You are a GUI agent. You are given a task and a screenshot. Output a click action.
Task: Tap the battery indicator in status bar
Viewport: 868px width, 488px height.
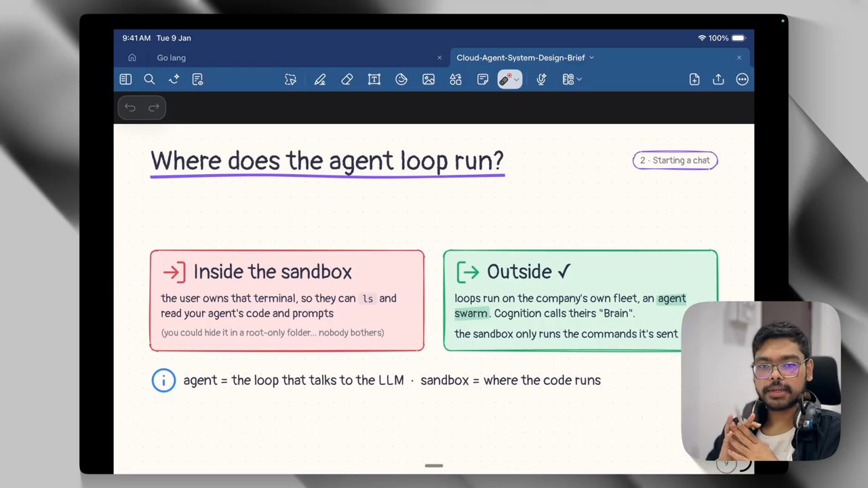pos(738,38)
